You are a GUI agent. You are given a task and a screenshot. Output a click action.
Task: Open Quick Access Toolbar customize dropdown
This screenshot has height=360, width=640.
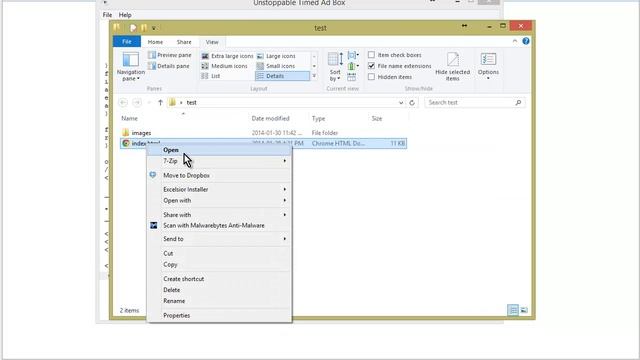[x=154, y=28]
